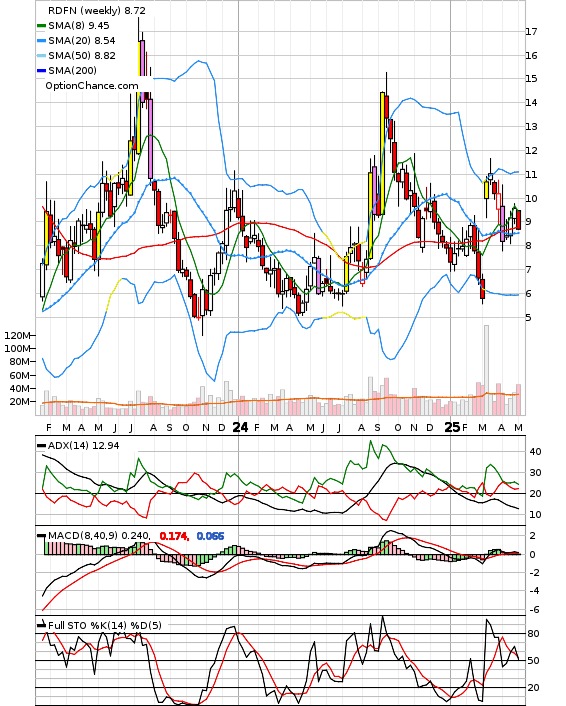Viewport: 566px width, 706px height.
Task: Click the blue SMA(20) legend swatch
Action: coord(41,41)
